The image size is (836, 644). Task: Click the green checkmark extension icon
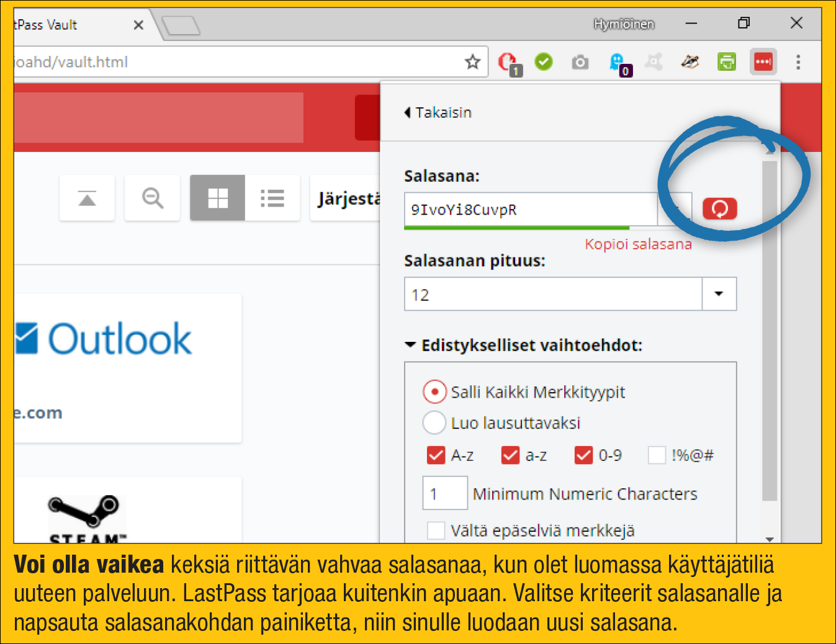pyautogui.click(x=544, y=61)
